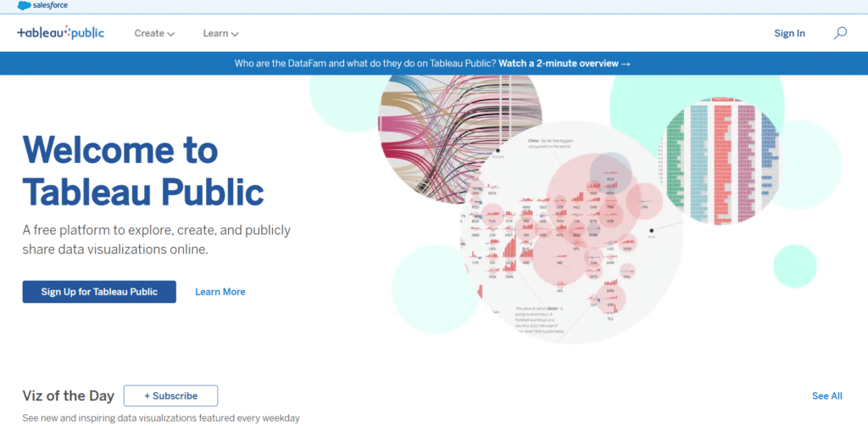Click the DataFam banner question text
This screenshot has height=426, width=868.
364,63
